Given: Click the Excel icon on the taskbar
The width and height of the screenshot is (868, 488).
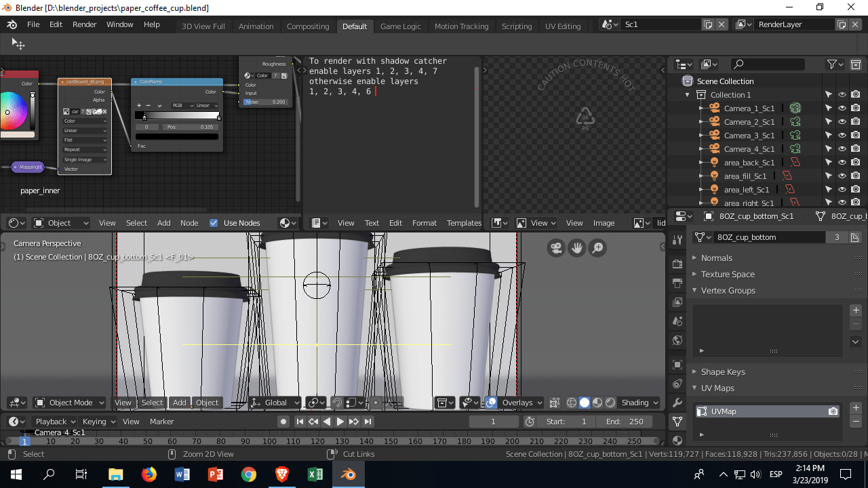Looking at the screenshot, I should (315, 474).
